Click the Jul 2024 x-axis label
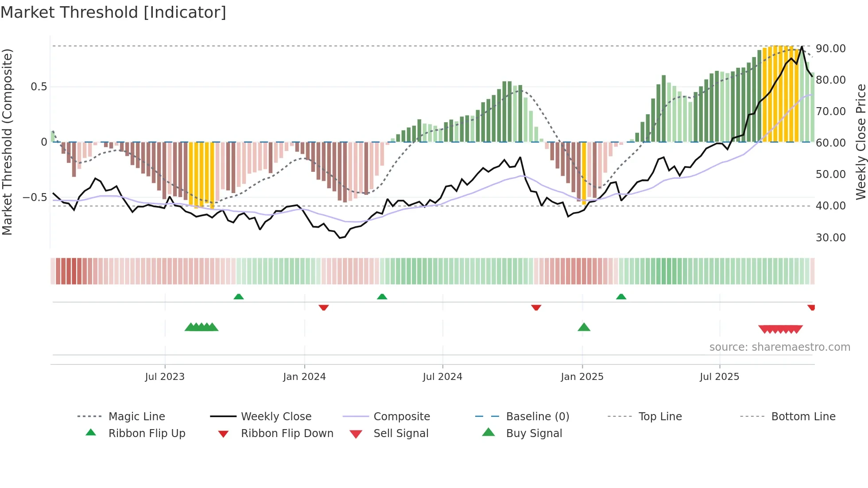Screen dimensions: 868x488 tap(442, 377)
